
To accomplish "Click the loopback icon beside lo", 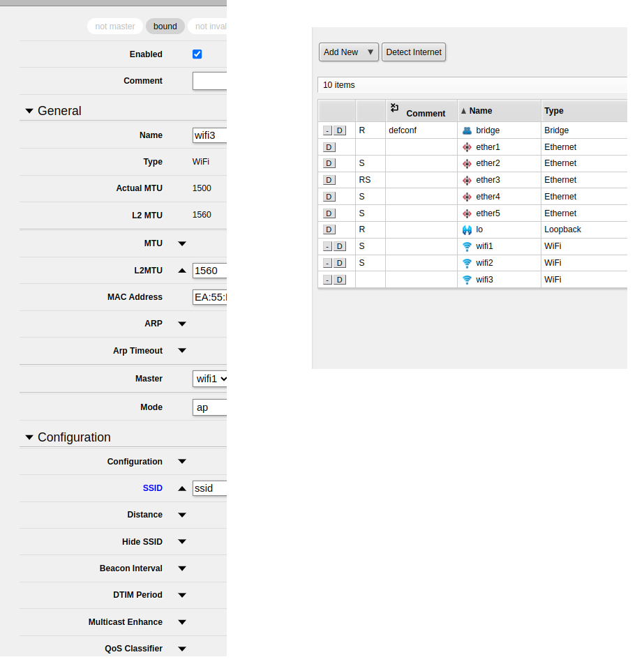I will point(465,229).
